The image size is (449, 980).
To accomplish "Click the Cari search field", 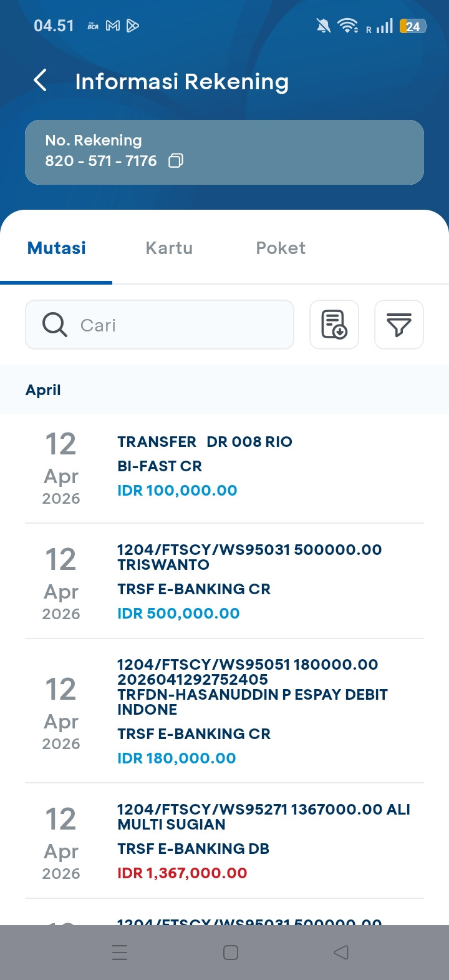I will pyautogui.click(x=181, y=325).
